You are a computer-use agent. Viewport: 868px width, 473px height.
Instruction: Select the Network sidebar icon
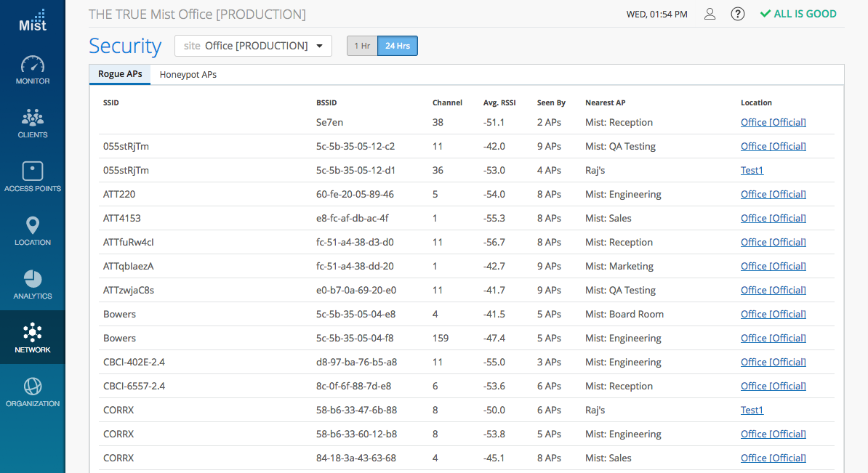tap(33, 333)
